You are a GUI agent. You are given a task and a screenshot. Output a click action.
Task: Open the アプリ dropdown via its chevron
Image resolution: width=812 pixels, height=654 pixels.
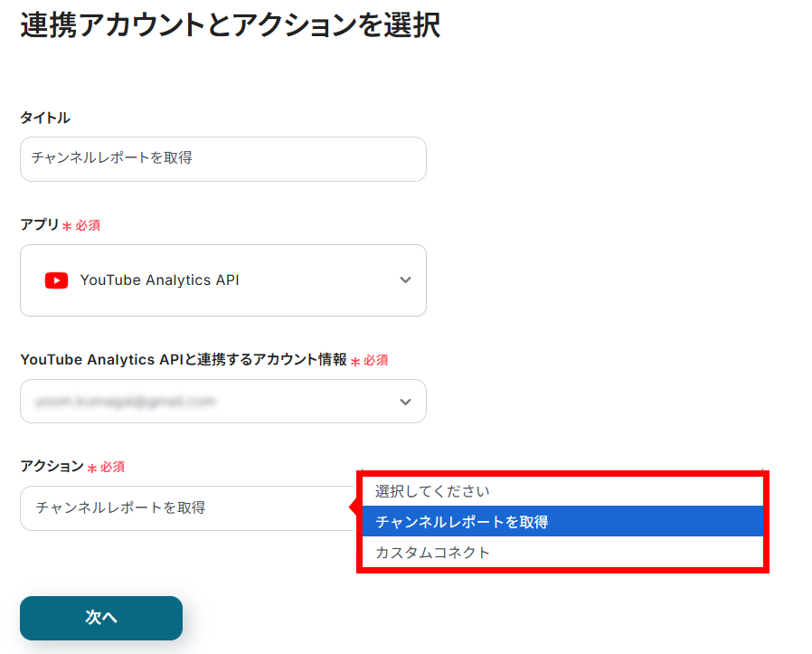coord(405,280)
